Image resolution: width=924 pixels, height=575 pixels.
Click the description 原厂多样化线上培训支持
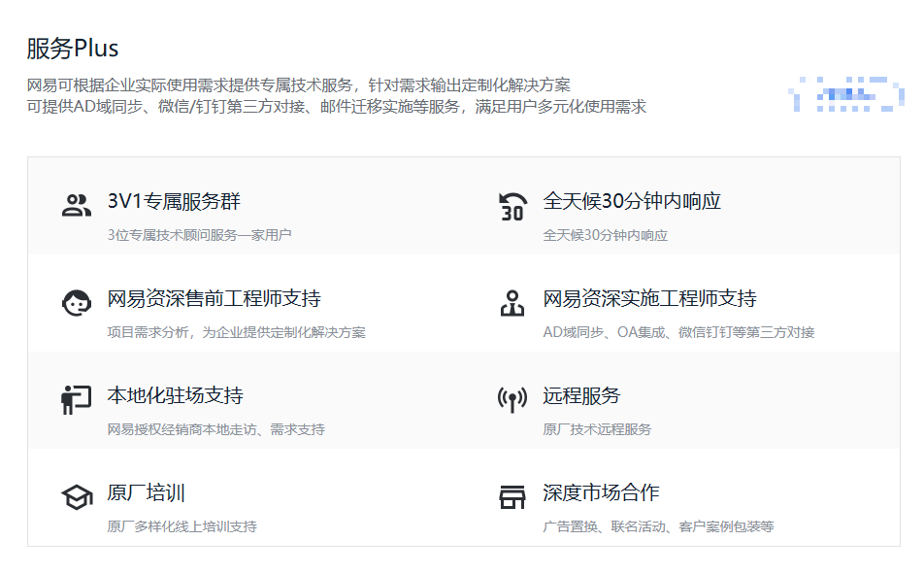pos(182,526)
